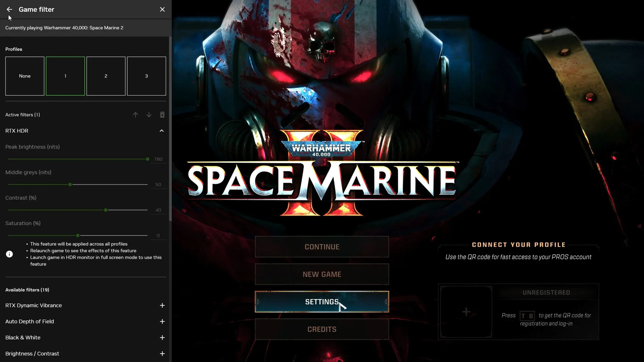Click the Brightness / Contrast filter name
Viewport: 644px width, 362px height.
coord(32,354)
